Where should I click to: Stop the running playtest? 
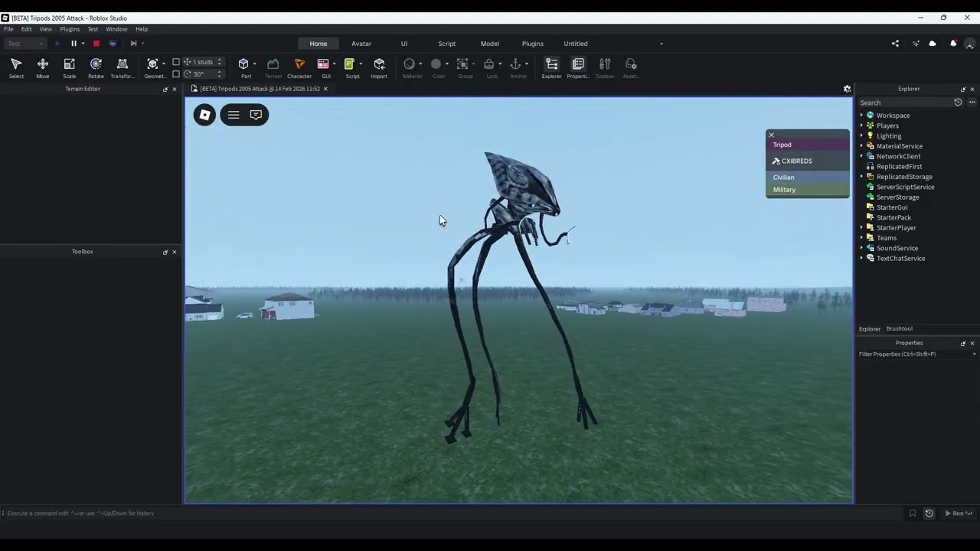96,44
